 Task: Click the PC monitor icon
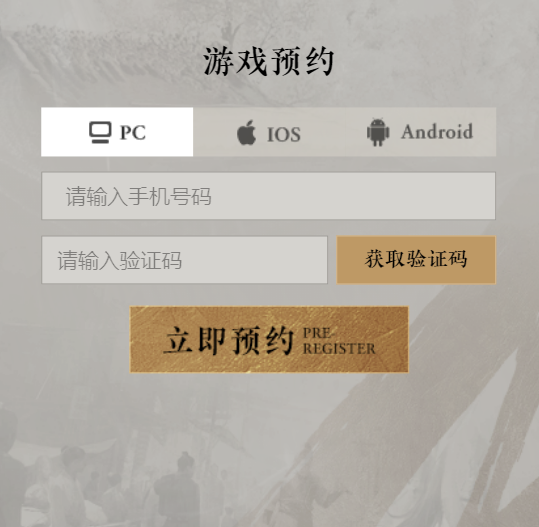pyautogui.click(x=100, y=132)
